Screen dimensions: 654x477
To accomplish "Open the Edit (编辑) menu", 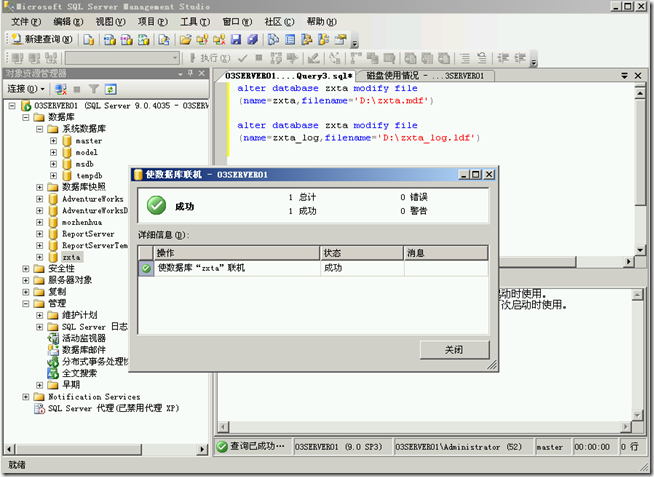I will click(68, 22).
